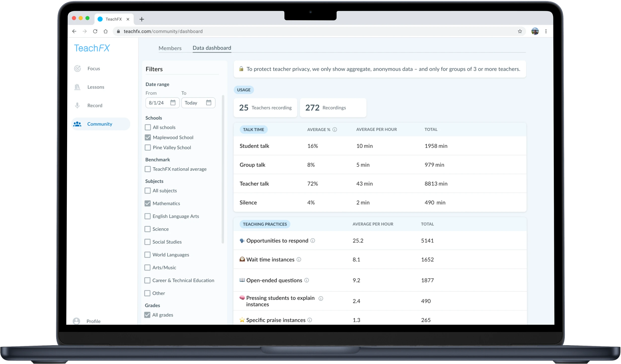Show info for Opportunities to respond

click(313, 241)
